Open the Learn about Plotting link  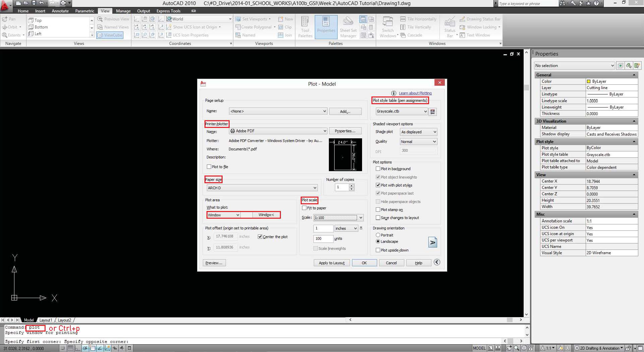click(415, 93)
